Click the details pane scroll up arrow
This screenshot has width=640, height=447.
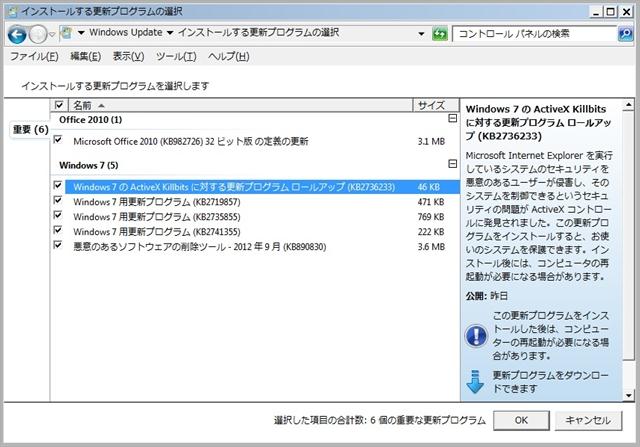click(x=629, y=105)
